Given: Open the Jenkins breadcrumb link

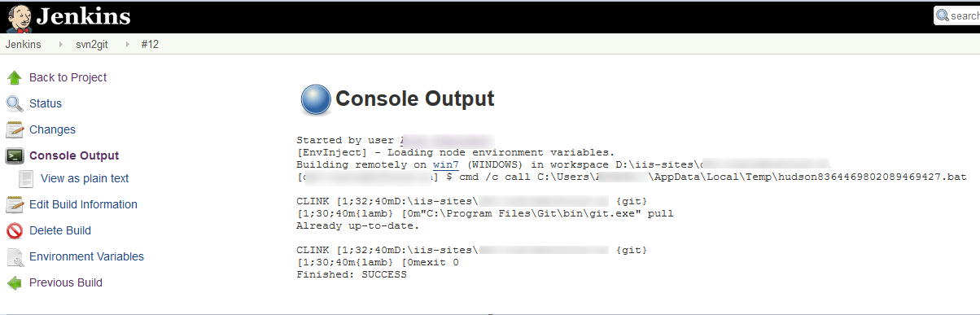Looking at the screenshot, I should click(x=23, y=45).
